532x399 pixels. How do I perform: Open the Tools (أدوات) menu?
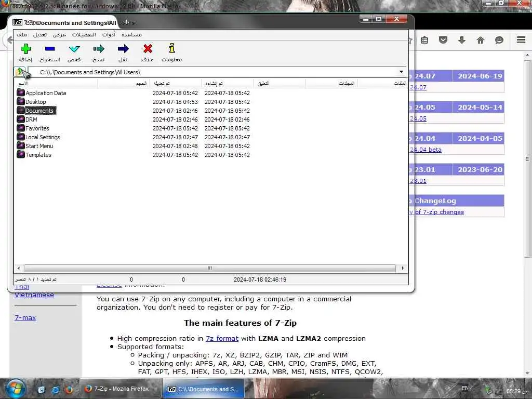(x=109, y=34)
